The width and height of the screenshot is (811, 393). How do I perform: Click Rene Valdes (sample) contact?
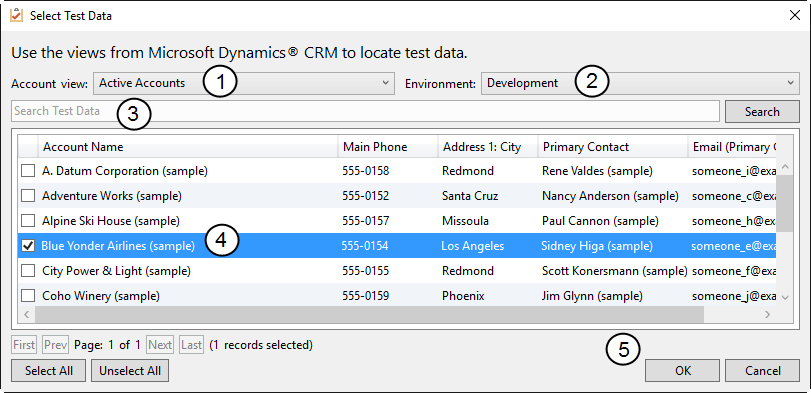[597, 171]
